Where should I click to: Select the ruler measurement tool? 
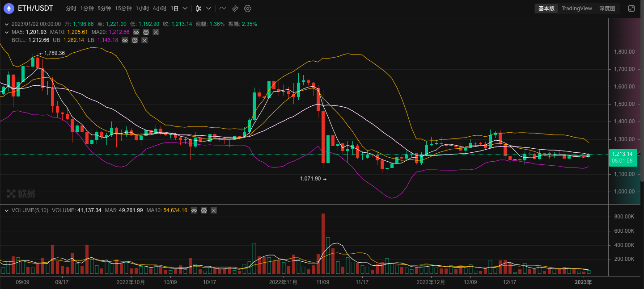click(235, 8)
